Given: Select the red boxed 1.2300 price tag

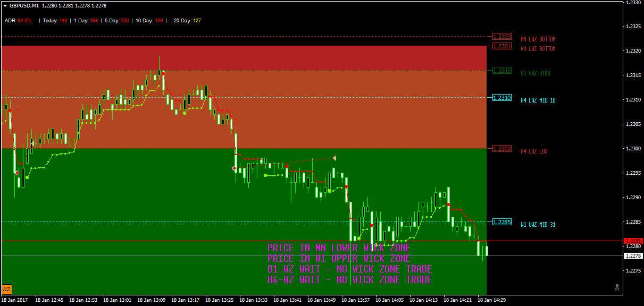Looking at the screenshot, I should (502, 149).
